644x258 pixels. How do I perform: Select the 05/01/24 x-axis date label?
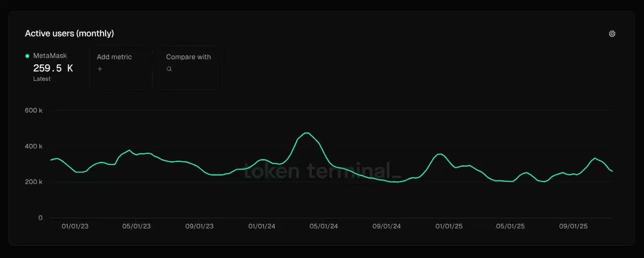pos(324,226)
